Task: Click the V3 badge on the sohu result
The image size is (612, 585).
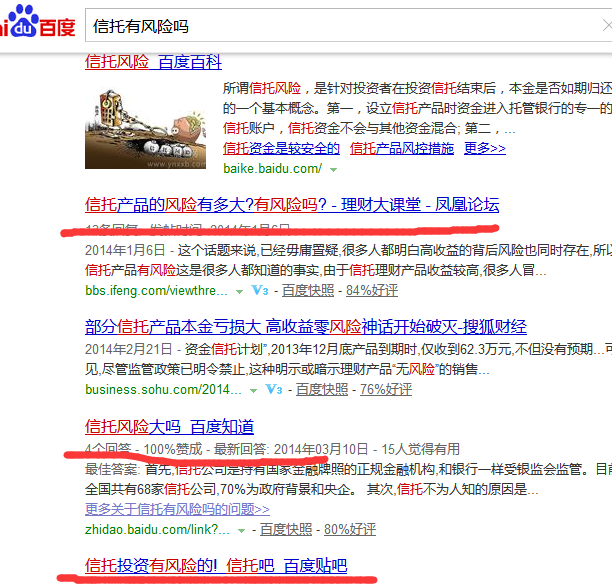Action: coord(274,389)
